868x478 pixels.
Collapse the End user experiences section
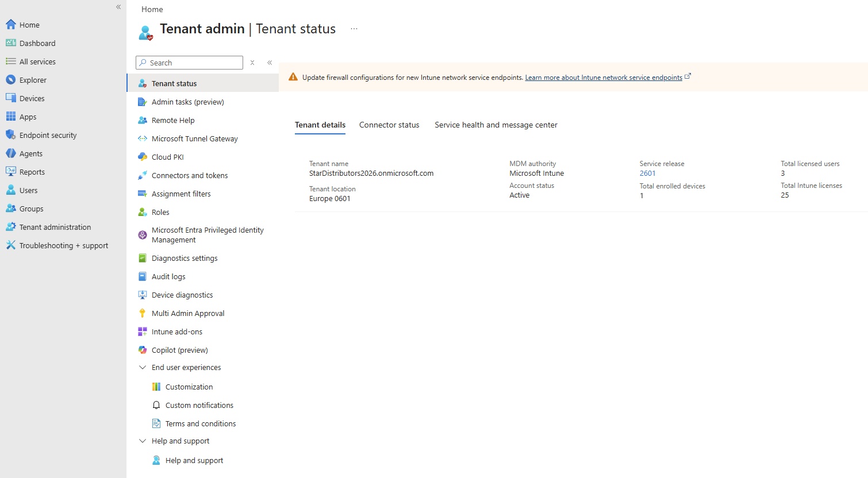pyautogui.click(x=143, y=368)
